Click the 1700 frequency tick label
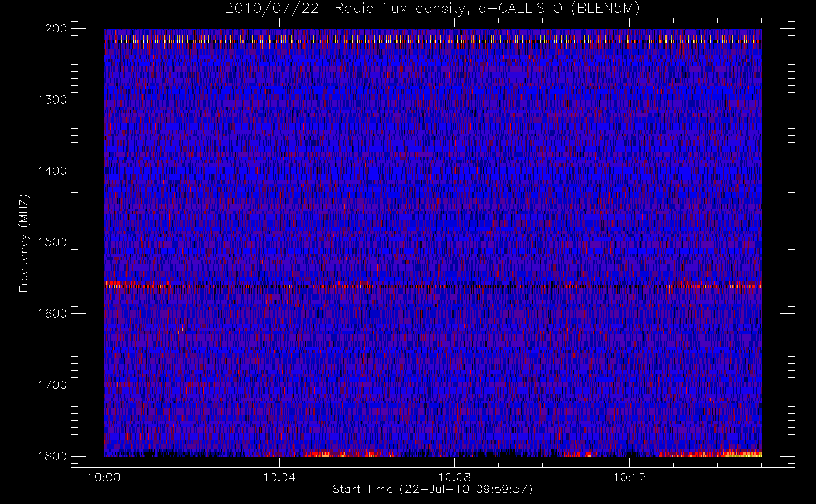Viewport: 816px width, 504px height. coord(52,385)
